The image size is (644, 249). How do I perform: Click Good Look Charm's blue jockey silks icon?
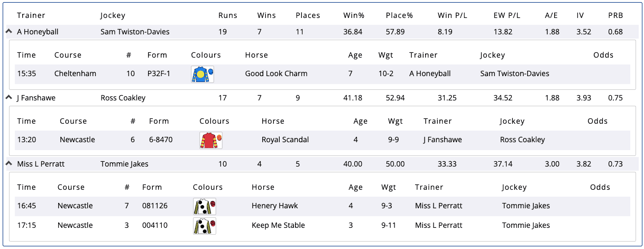pyautogui.click(x=202, y=74)
